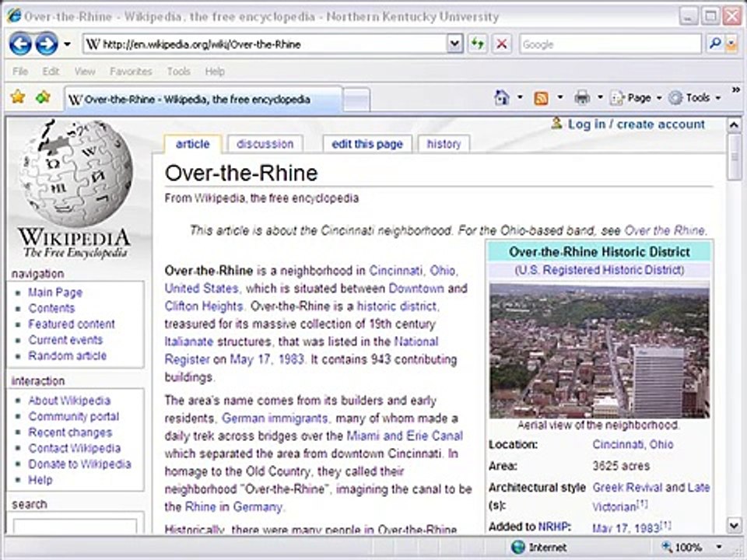The width and height of the screenshot is (747, 560).
Task: Open the Page command bar menu
Action: click(636, 98)
